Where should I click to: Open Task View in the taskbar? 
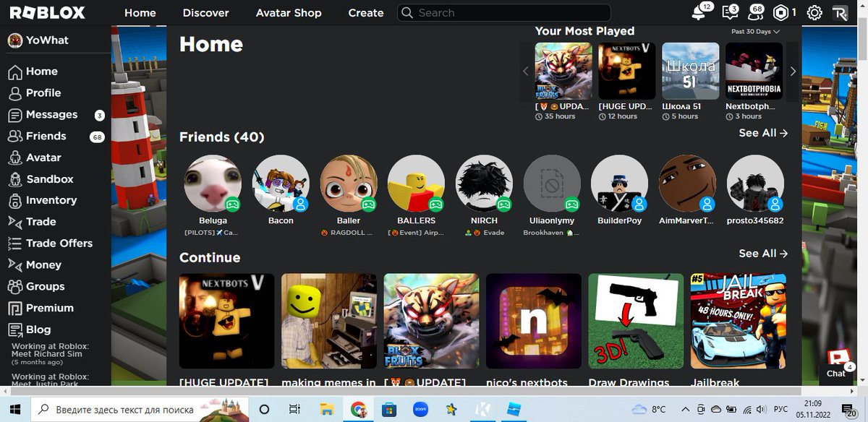point(294,409)
